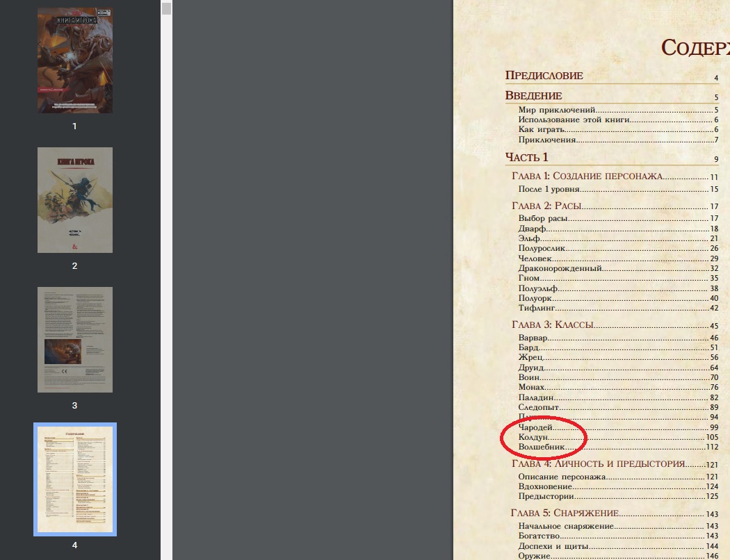The width and height of the screenshot is (730, 560).
Task: Click the 'Часть 1' heading
Action: click(x=526, y=157)
